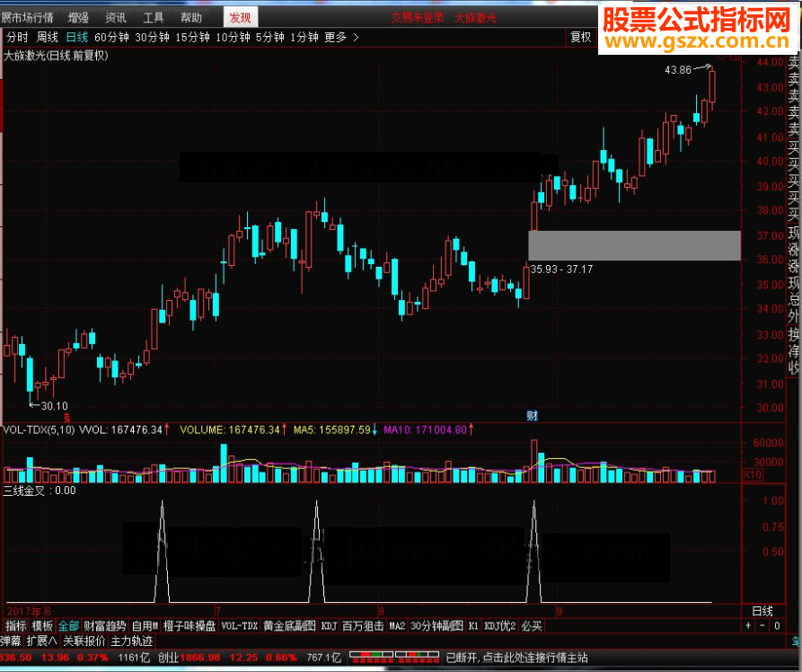Click the red-green market indicator blocks
Viewport: 802px width, 672px height.
coord(394,658)
